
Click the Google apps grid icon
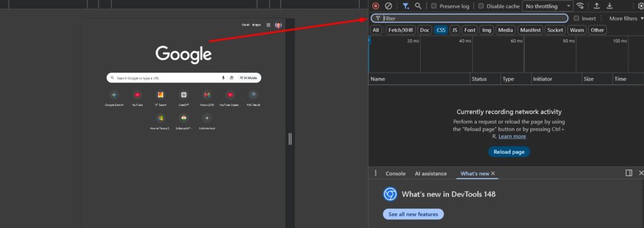pos(268,25)
